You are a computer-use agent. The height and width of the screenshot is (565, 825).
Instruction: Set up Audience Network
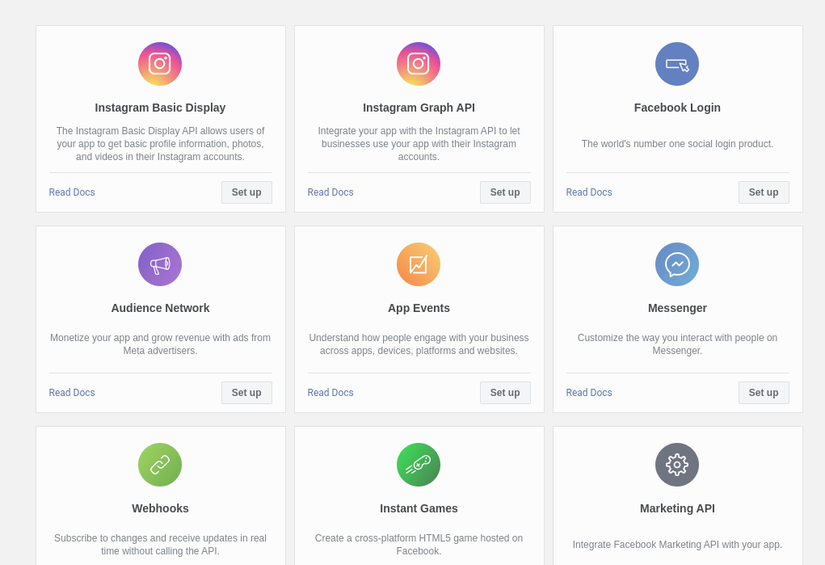point(246,392)
